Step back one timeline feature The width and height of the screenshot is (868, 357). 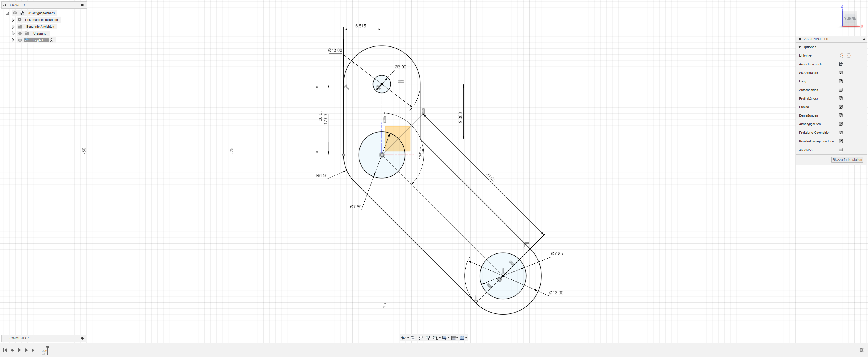(12, 350)
